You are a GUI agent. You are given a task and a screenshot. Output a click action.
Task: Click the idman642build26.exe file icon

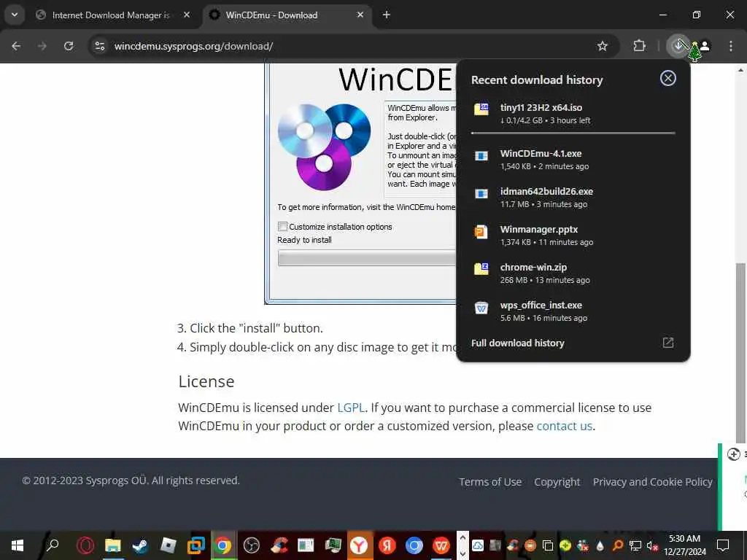481,193
